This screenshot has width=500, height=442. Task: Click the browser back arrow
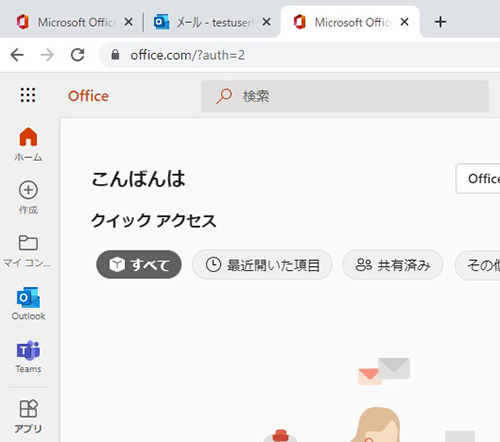click(x=17, y=55)
